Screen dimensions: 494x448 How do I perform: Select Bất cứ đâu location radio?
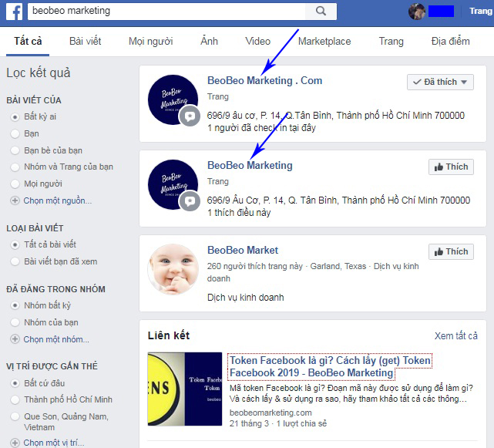pos(15,383)
